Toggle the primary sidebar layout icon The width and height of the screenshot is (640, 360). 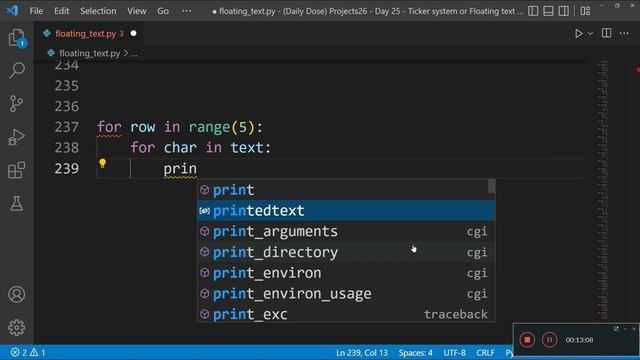click(533, 11)
